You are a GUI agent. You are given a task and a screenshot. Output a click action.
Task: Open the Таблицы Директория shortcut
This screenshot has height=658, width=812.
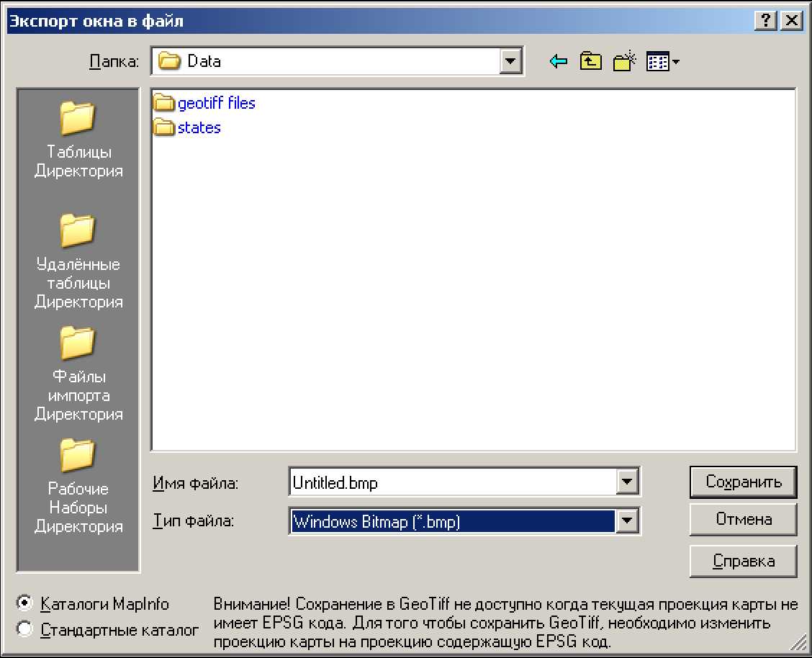[78, 140]
